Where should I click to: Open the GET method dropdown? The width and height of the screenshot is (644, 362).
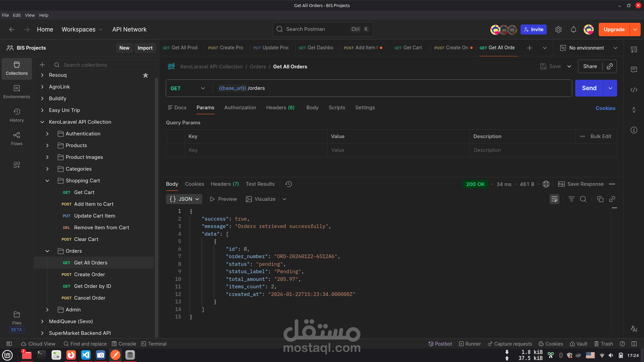[187, 88]
